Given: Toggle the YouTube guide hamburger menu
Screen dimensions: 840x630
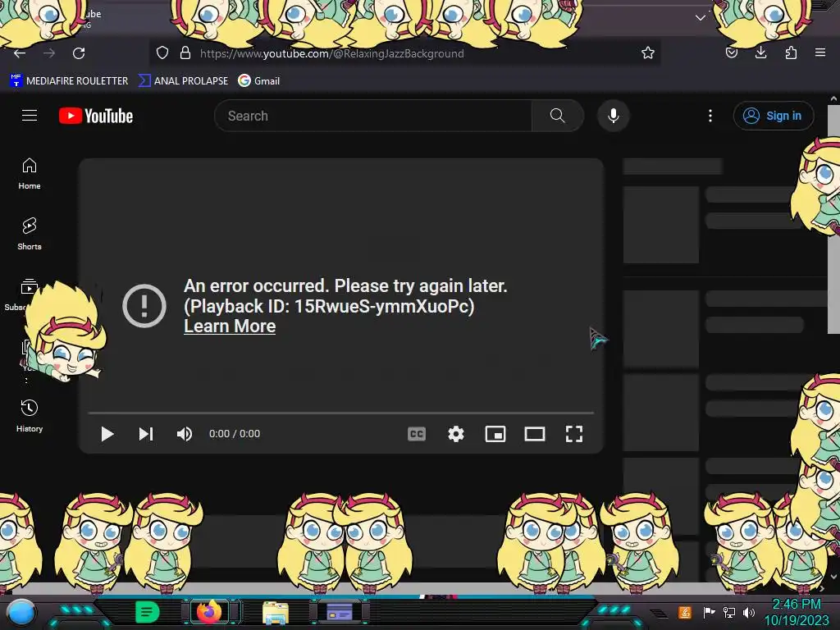Looking at the screenshot, I should [30, 116].
